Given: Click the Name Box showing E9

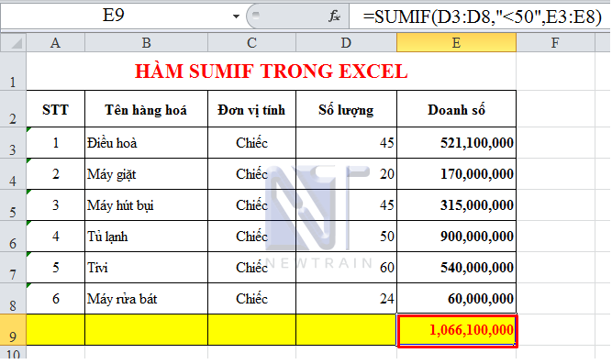Looking at the screenshot, I should [x=113, y=16].
